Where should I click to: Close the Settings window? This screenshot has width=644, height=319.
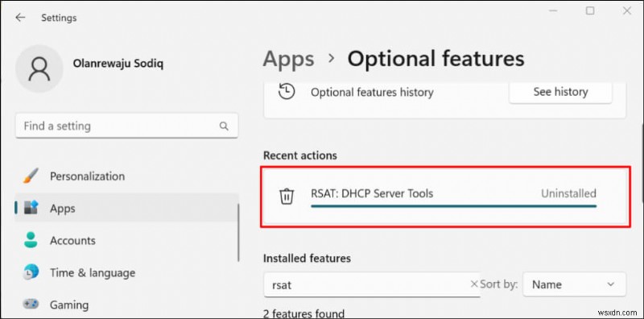627,11
